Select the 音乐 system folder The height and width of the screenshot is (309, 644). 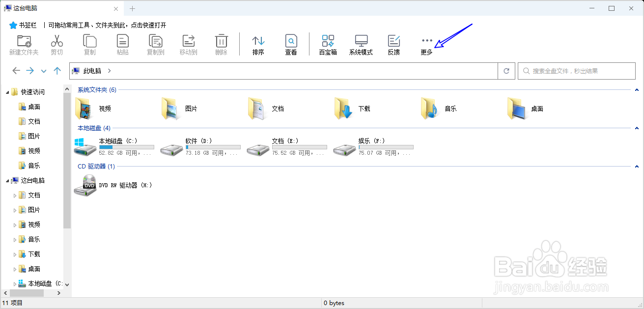pyautogui.click(x=439, y=109)
